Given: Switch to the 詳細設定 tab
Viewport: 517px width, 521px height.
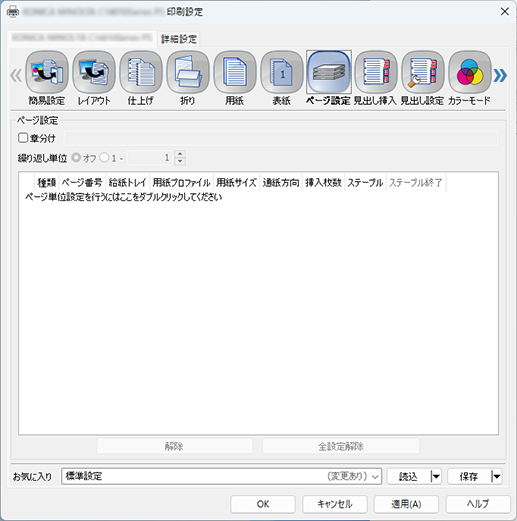Looking at the screenshot, I should [179, 39].
